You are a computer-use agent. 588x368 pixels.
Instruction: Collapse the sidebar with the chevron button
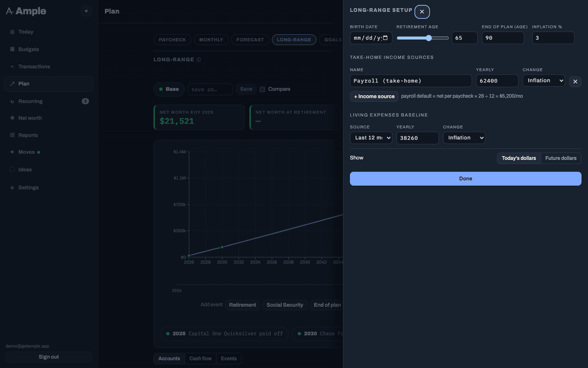click(86, 11)
